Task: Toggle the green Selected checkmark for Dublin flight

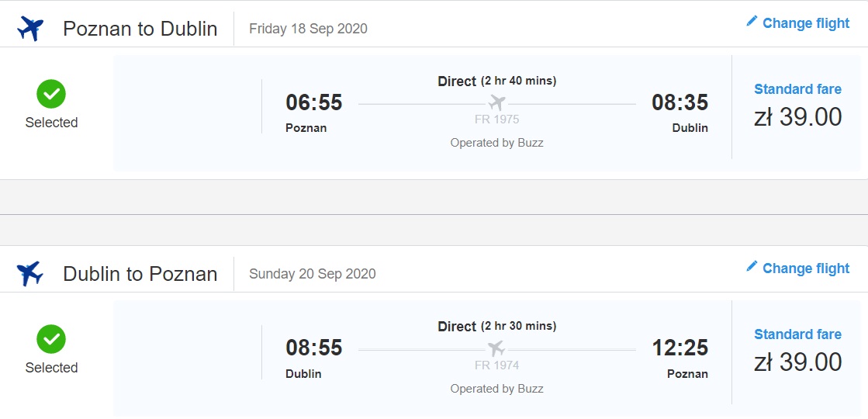Action: 51,339
